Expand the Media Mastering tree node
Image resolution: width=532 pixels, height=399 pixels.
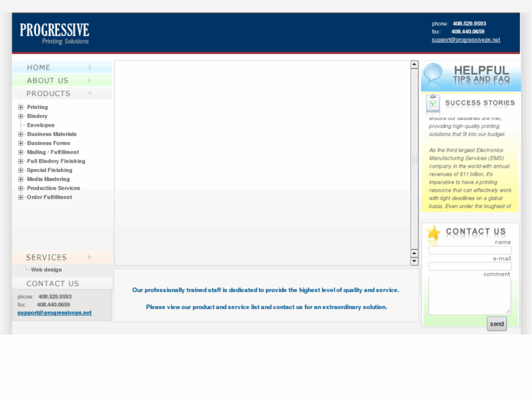(x=20, y=179)
